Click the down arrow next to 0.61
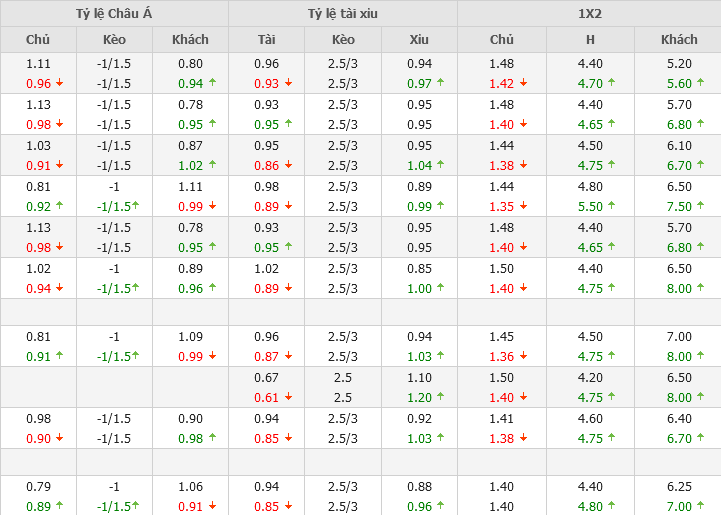Image resolution: width=721 pixels, height=515 pixels. (288, 397)
